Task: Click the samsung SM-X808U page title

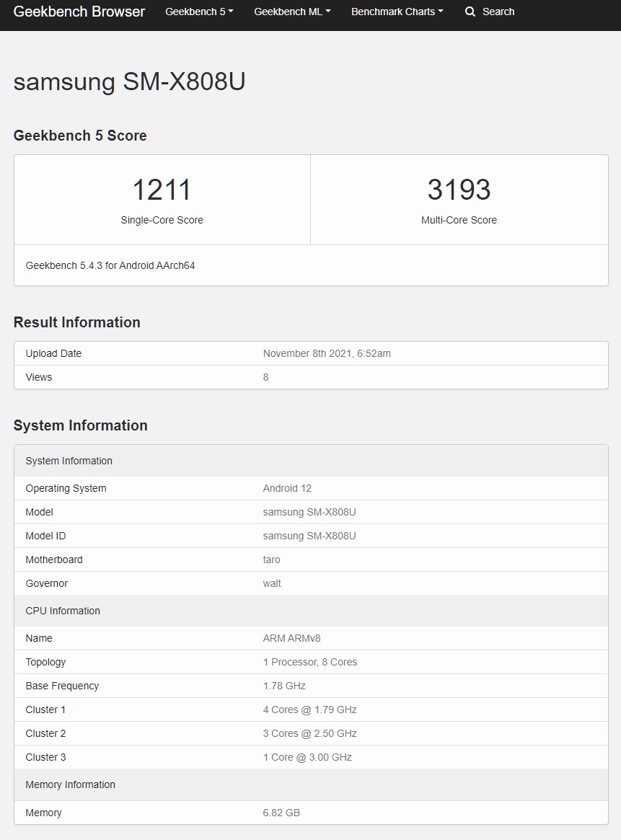Action: [130, 81]
